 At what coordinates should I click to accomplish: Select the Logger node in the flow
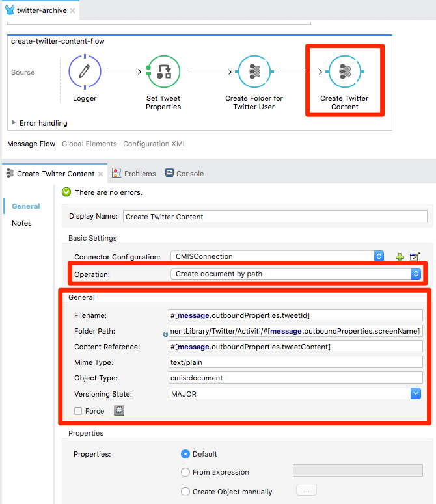click(x=85, y=72)
